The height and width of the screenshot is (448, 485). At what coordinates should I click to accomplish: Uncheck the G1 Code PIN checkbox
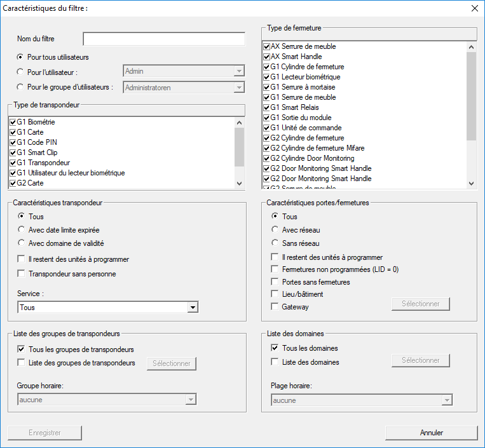[x=13, y=142]
